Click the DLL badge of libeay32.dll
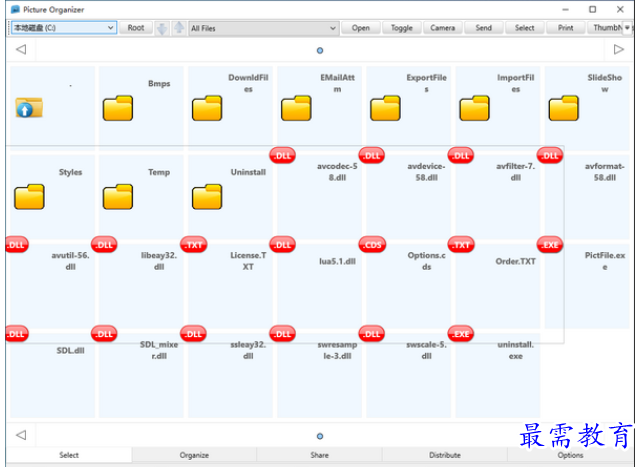The image size is (641, 467). (x=104, y=245)
